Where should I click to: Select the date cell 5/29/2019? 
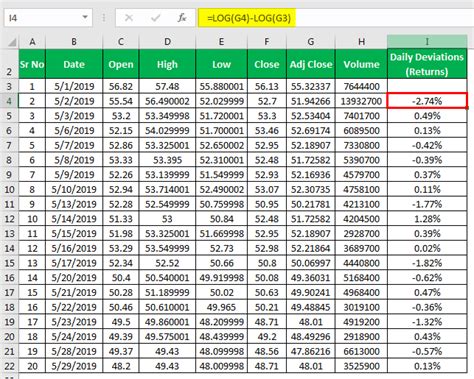[74, 366]
